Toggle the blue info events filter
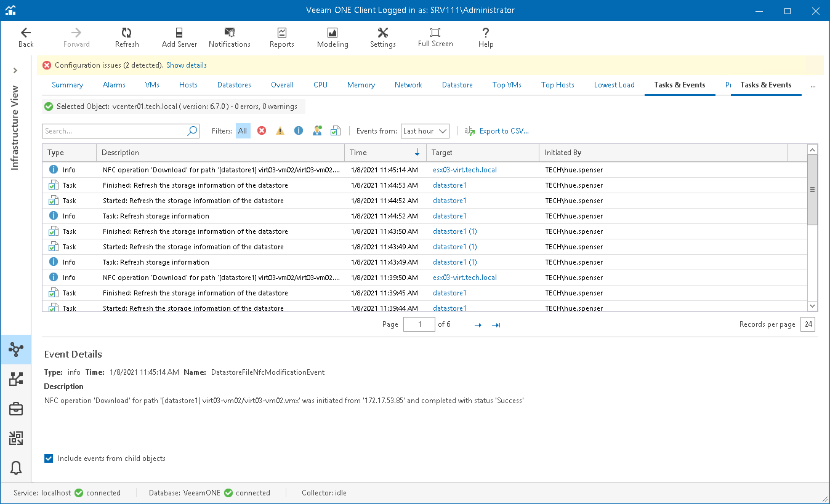The image size is (830, 504). [x=299, y=131]
